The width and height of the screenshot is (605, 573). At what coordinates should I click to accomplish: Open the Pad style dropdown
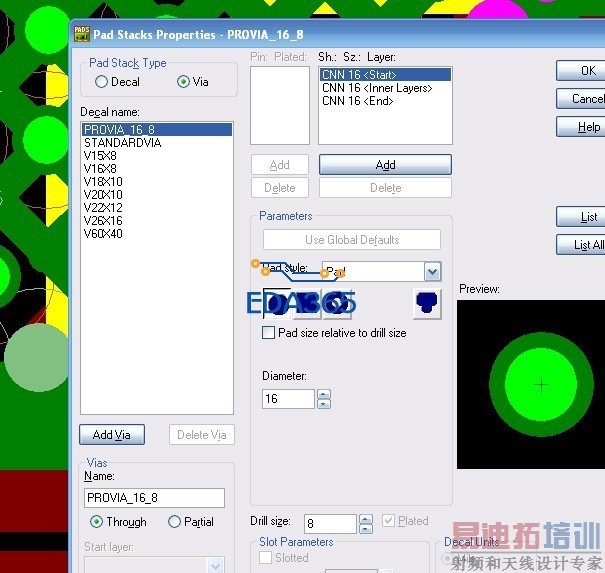[432, 272]
